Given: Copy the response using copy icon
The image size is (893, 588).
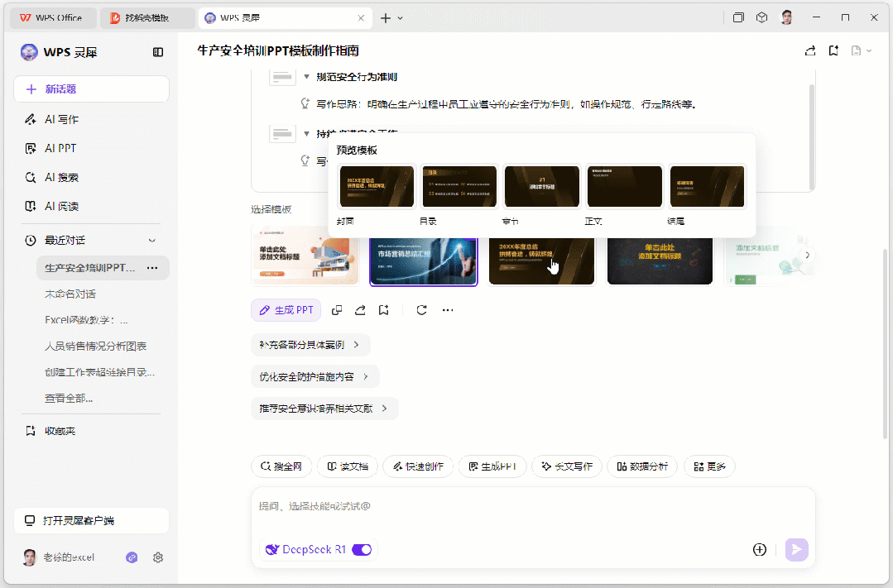Looking at the screenshot, I should point(337,310).
